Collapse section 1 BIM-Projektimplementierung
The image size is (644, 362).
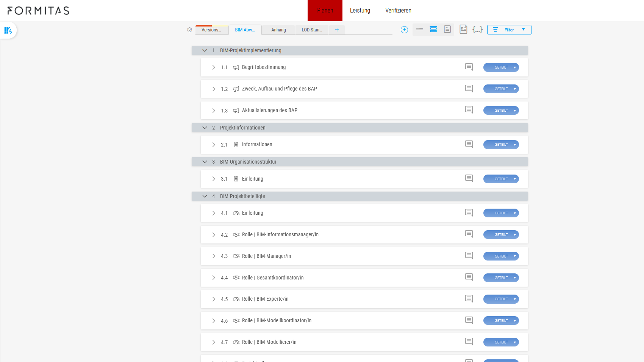[205, 50]
